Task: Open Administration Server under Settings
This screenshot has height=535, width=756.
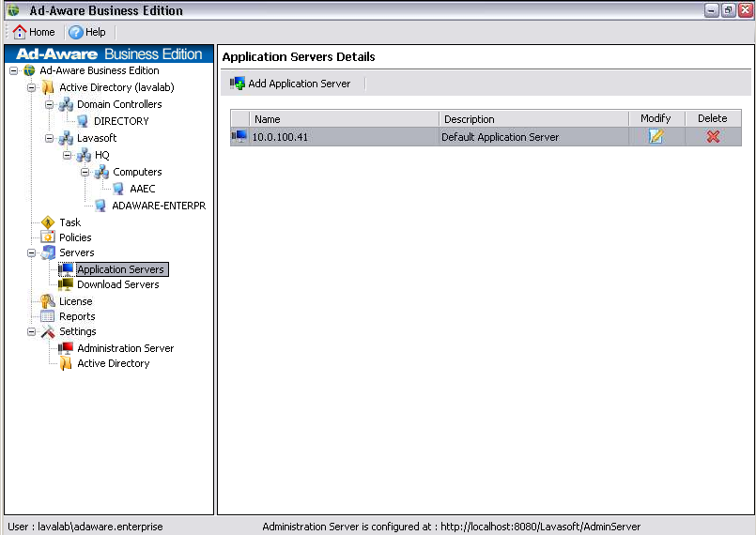Action: tap(125, 348)
